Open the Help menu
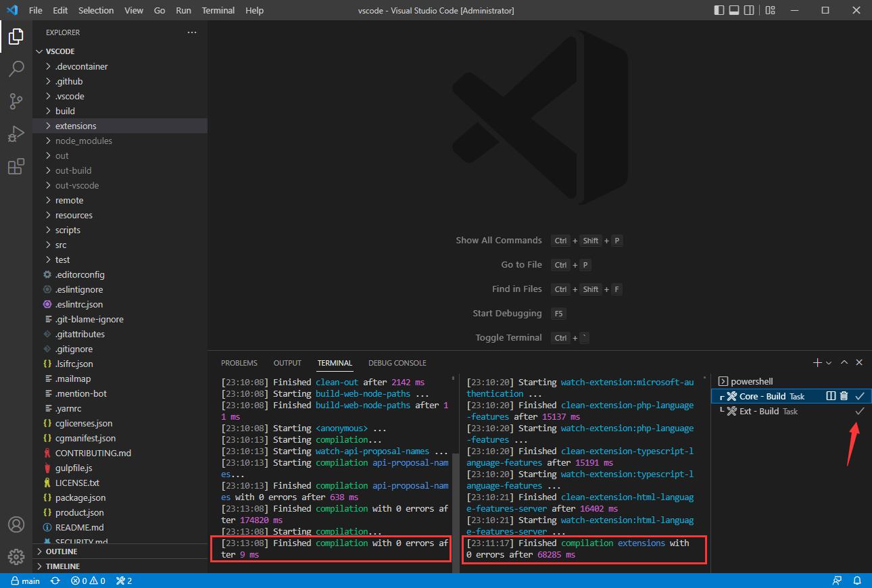872x588 pixels. click(255, 10)
